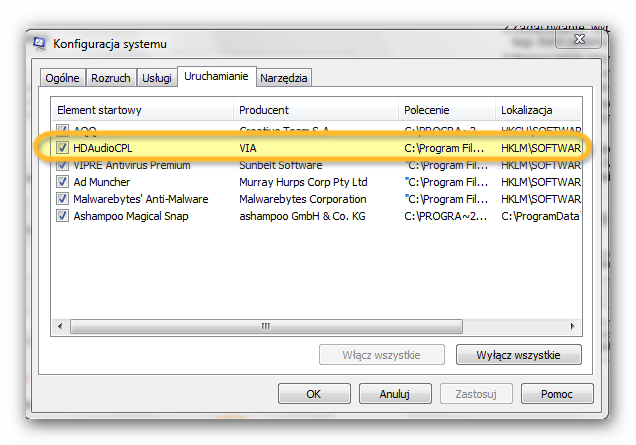Select the Uruchamianie tab
Viewport: 636px width, 445px height.
pos(216,76)
